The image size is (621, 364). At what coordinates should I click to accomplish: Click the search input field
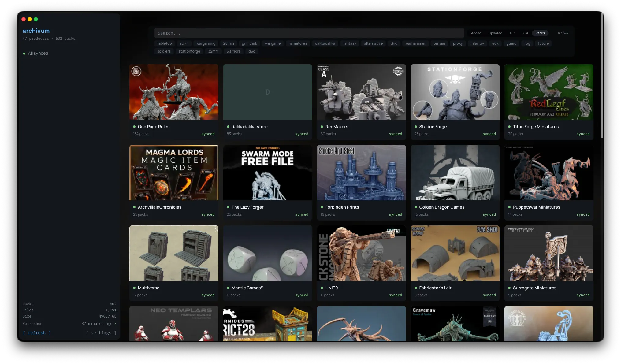click(308, 33)
